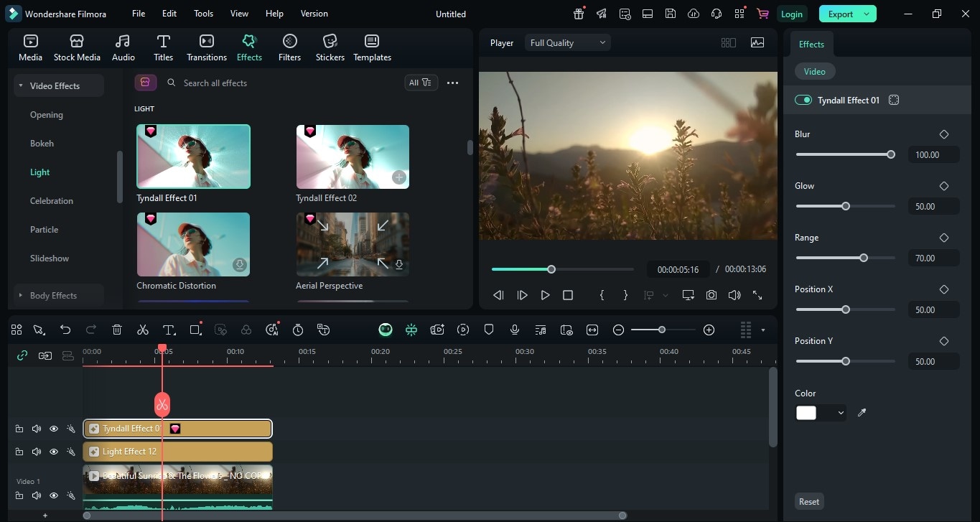This screenshot has height=522, width=980.
Task: Select the Bokeh effects category
Action: [x=42, y=143]
